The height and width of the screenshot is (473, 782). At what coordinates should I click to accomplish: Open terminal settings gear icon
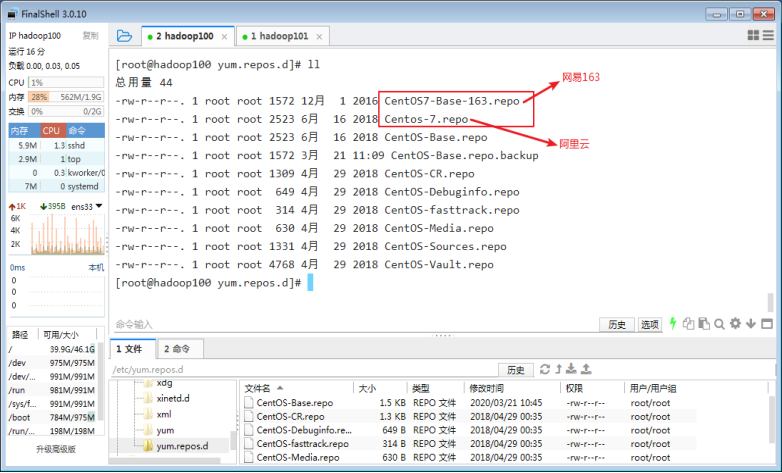pyautogui.click(x=735, y=323)
